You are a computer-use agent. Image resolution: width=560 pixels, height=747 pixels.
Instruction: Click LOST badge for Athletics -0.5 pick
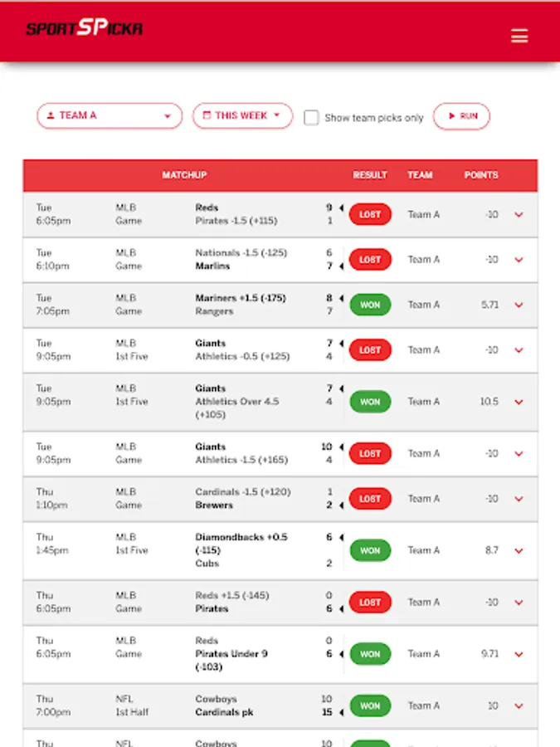pos(370,350)
